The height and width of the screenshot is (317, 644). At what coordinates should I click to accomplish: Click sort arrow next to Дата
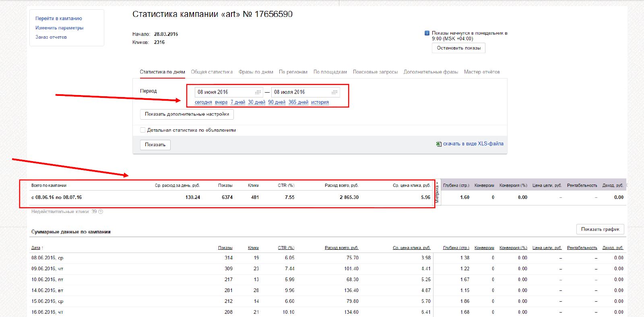tap(42, 248)
